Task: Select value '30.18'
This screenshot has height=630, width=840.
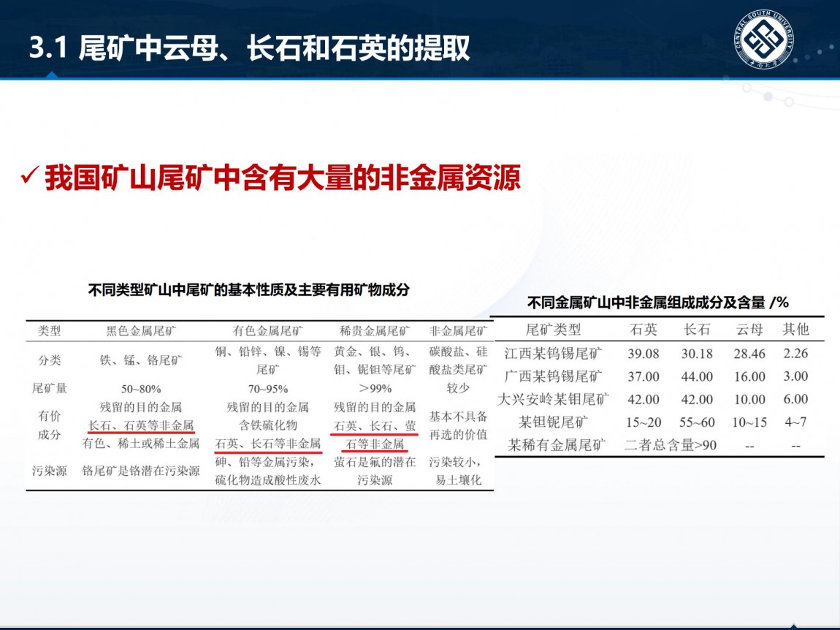Action: 697,354
